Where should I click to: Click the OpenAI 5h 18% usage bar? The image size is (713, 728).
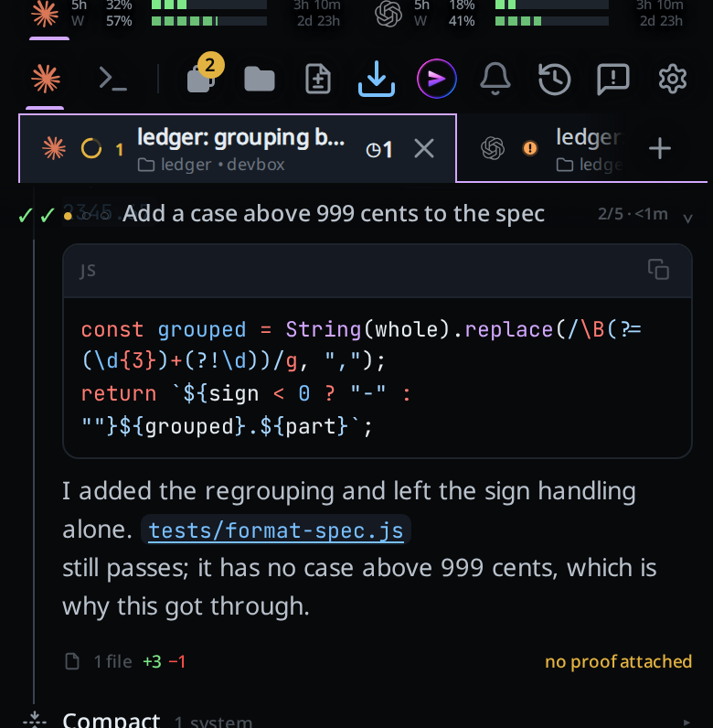(551, 5)
